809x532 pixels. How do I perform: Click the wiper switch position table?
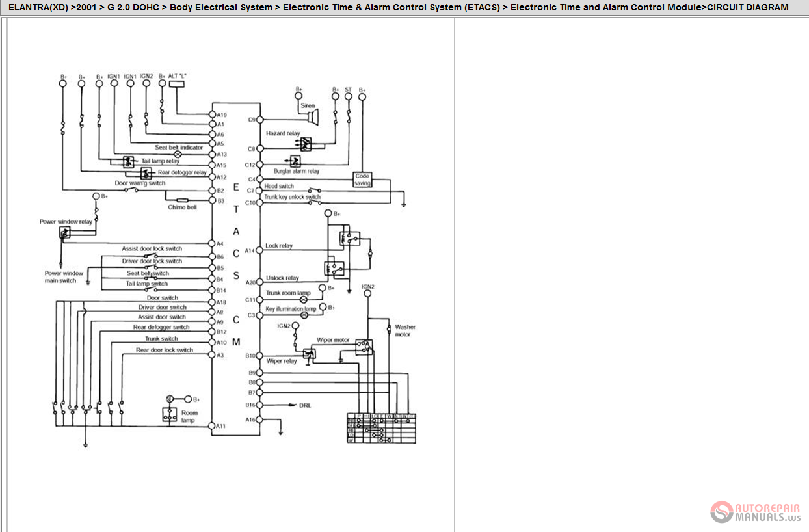[381, 428]
